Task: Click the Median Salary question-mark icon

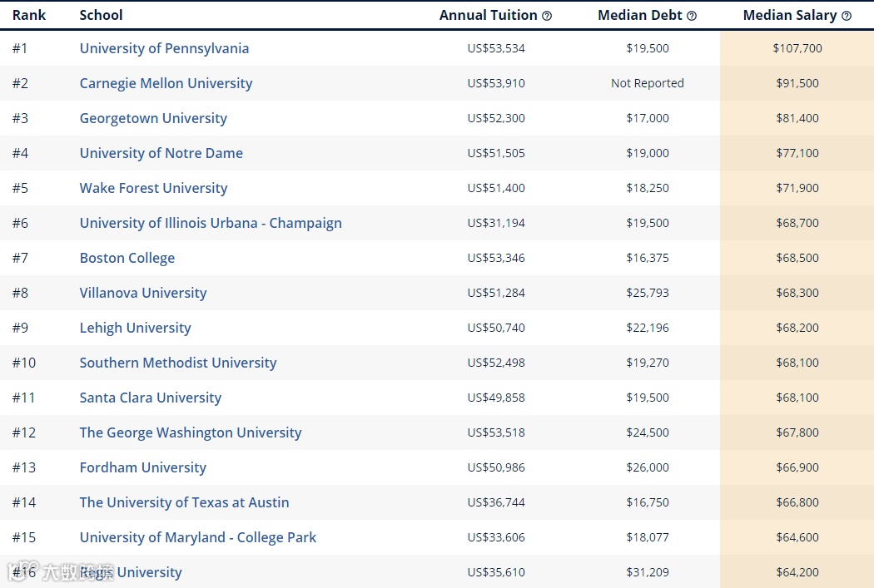Action: pos(847,16)
